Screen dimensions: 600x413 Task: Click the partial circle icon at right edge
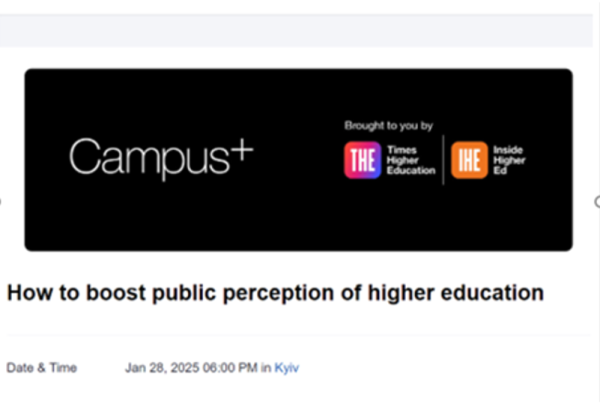(596, 202)
